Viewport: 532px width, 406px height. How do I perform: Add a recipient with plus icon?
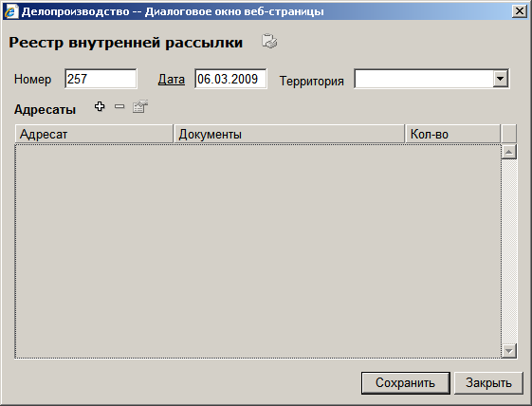coord(100,106)
